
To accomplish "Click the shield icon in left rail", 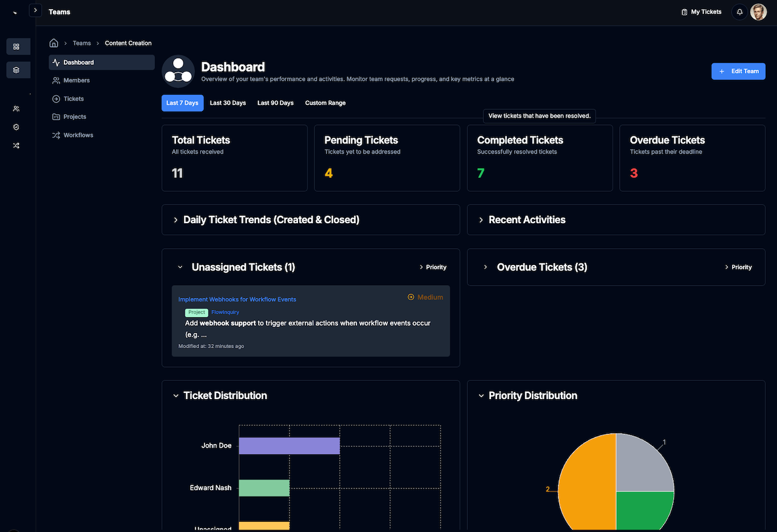I will coord(16,127).
